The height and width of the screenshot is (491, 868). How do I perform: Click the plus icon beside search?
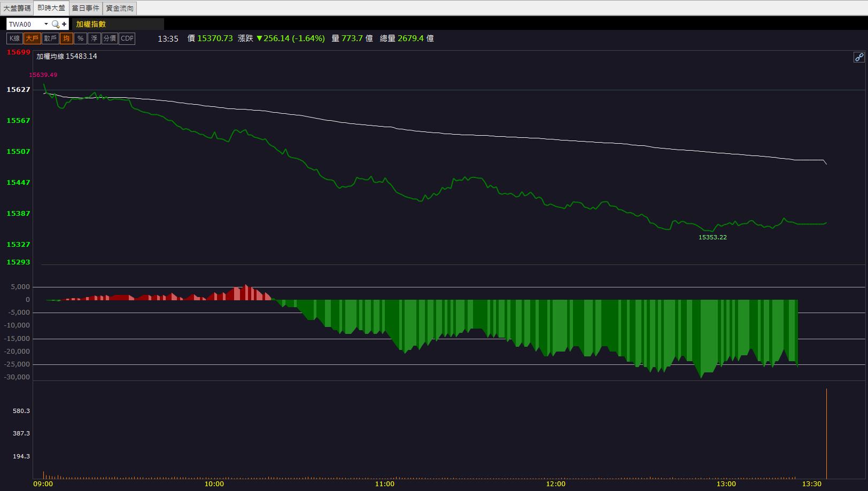point(64,24)
